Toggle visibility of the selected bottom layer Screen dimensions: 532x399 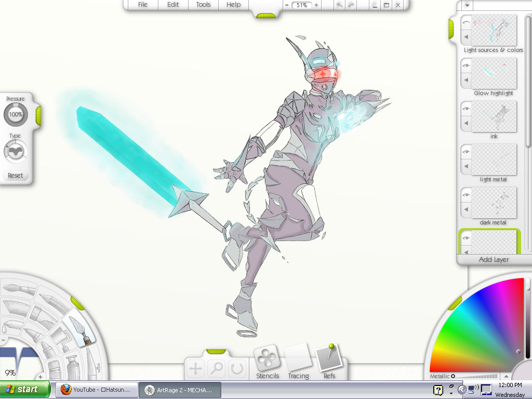(x=466, y=238)
